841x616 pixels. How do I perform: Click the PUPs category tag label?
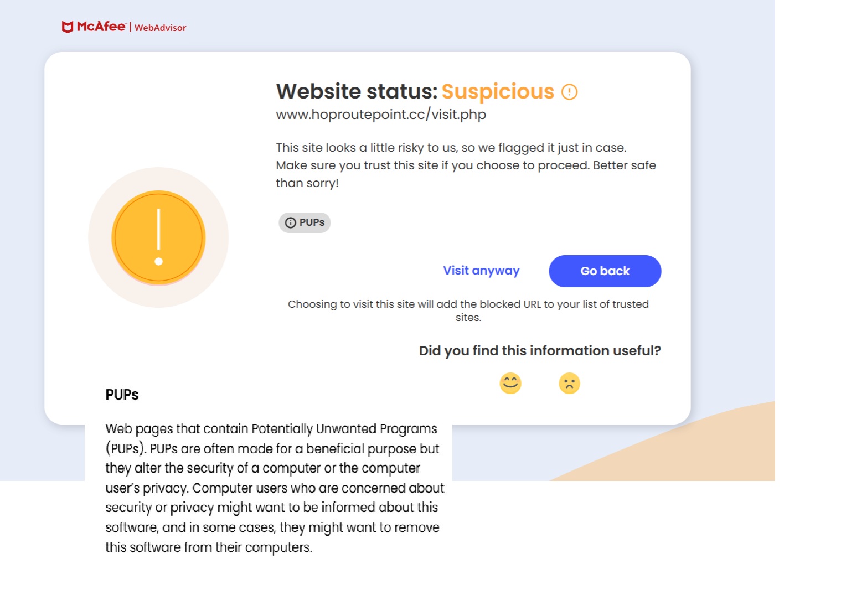click(x=305, y=222)
